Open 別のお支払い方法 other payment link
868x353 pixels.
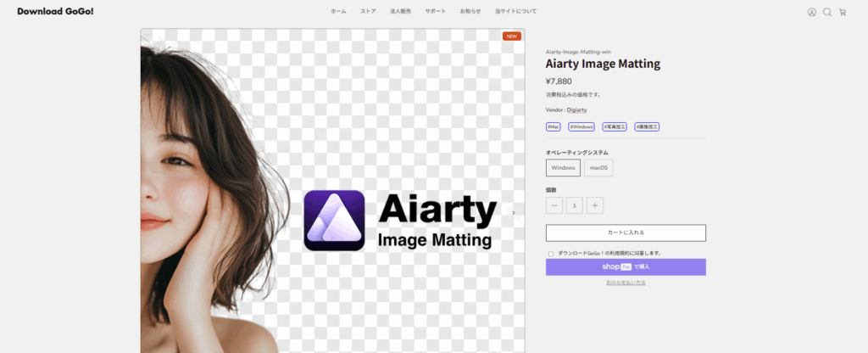click(626, 283)
